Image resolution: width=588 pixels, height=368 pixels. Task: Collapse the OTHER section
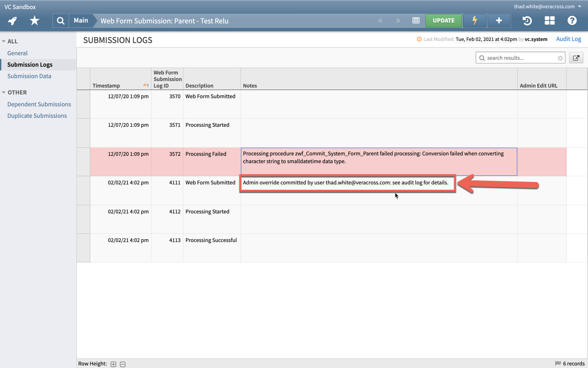click(x=4, y=92)
